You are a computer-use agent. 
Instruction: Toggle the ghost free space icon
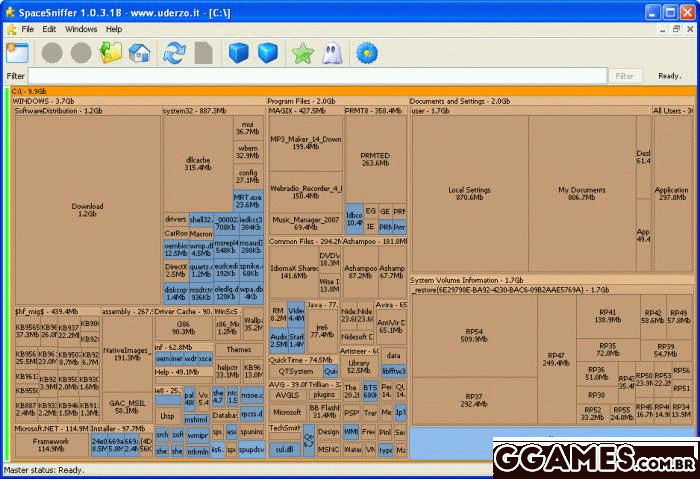pos(332,52)
